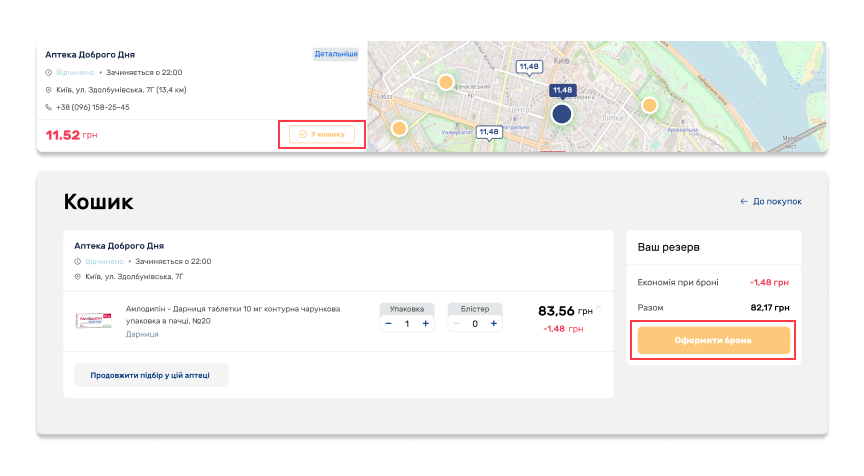Click the 11,48 price label near Університет
Image resolution: width=864 pixels, height=476 pixels.
[x=488, y=132]
